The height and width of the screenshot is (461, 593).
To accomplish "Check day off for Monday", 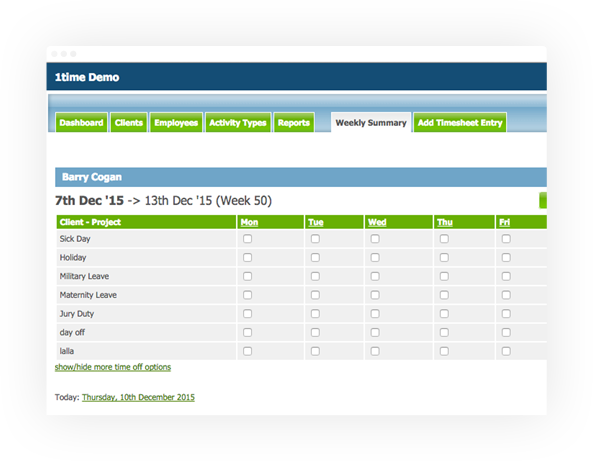I will [x=247, y=332].
